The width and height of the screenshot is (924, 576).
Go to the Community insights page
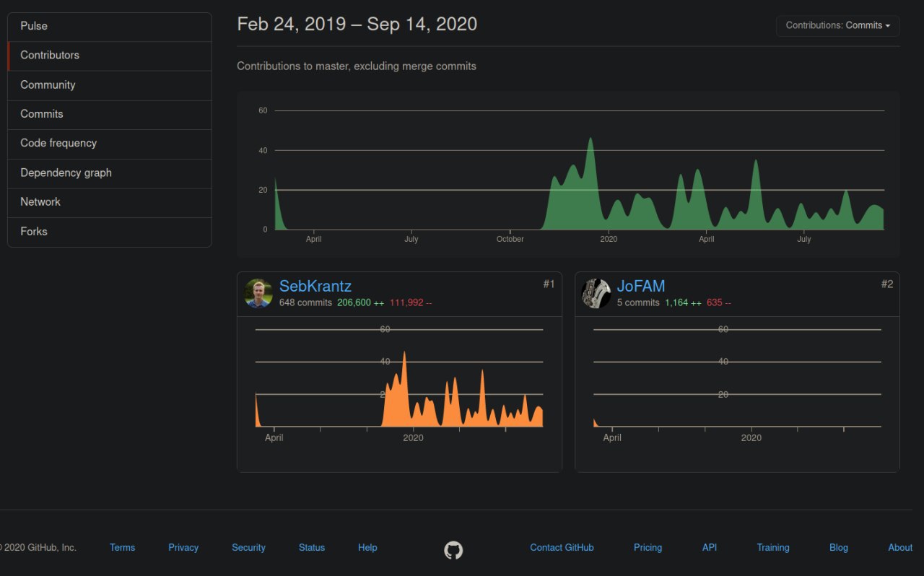(x=110, y=85)
